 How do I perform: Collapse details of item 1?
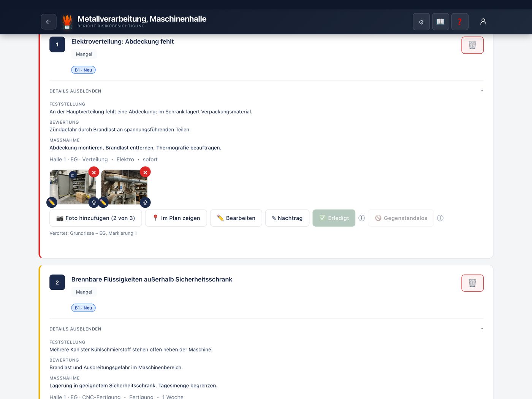click(75, 91)
